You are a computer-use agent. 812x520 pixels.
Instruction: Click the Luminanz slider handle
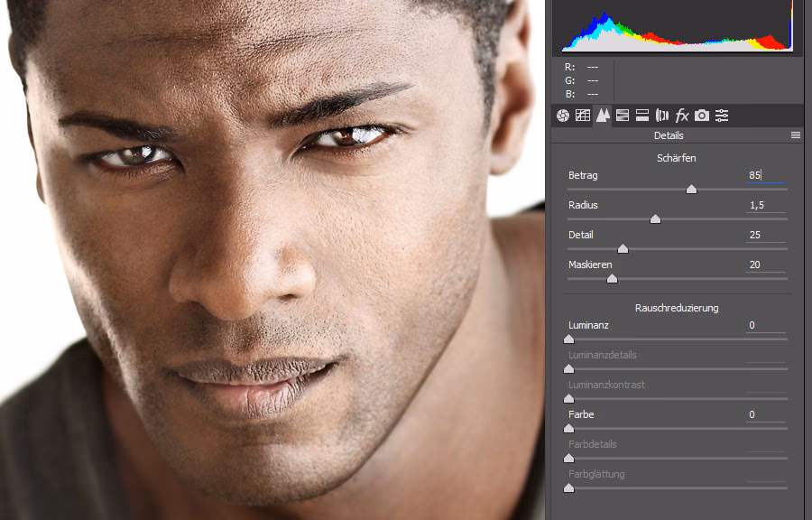pyautogui.click(x=568, y=339)
